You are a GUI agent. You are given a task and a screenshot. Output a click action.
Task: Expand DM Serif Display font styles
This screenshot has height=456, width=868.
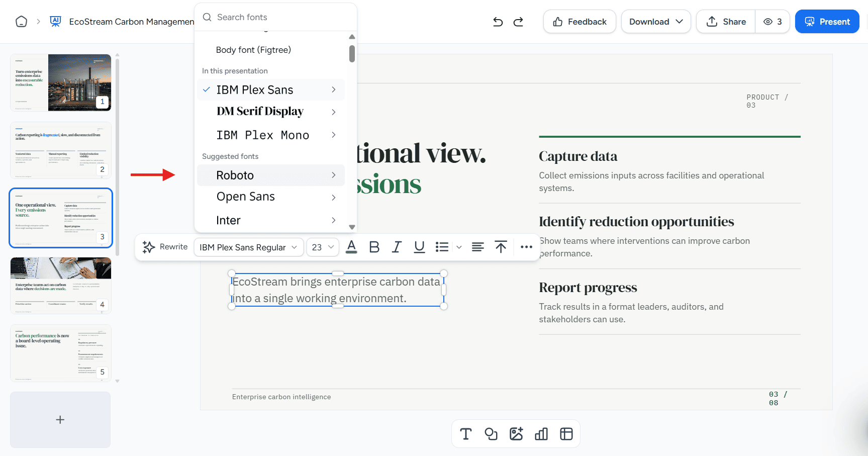(x=334, y=112)
